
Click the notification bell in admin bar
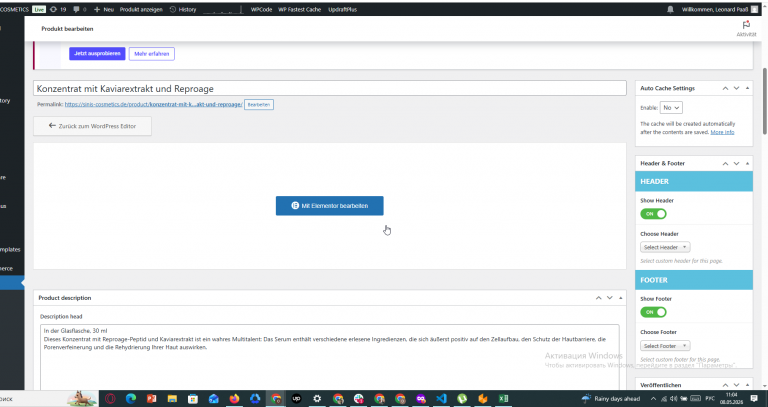click(671, 9)
